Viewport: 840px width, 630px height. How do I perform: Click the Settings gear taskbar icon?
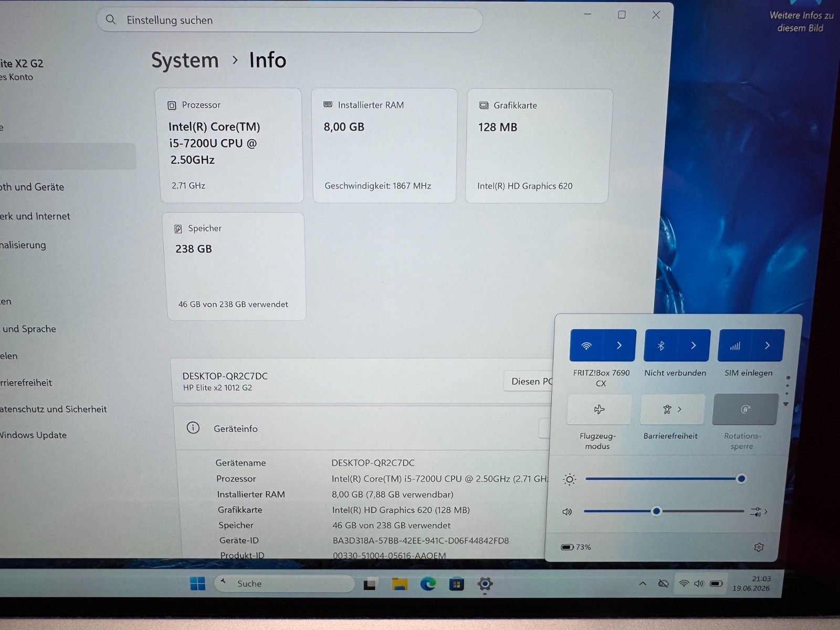tap(485, 584)
